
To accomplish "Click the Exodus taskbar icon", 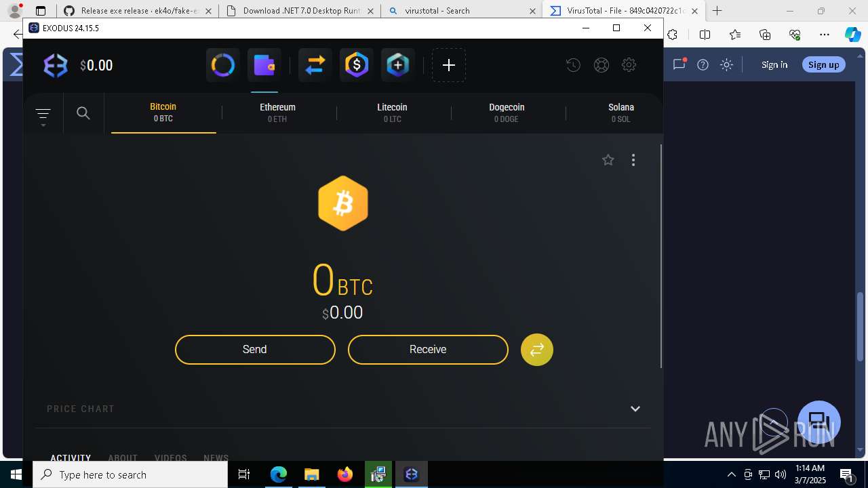I will [412, 474].
